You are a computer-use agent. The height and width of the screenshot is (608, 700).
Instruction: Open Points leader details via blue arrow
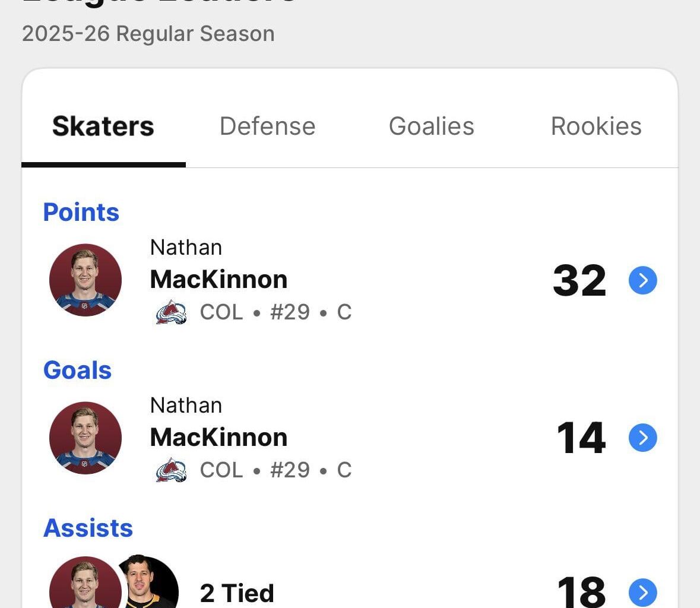pos(642,280)
